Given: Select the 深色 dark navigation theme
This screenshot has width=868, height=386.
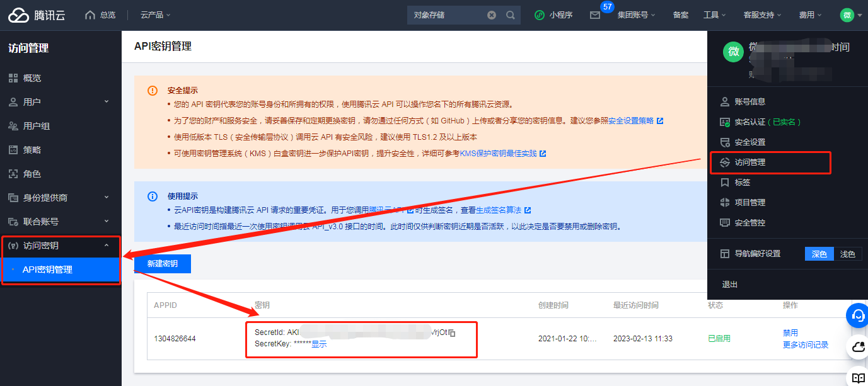Looking at the screenshot, I should 819,254.
